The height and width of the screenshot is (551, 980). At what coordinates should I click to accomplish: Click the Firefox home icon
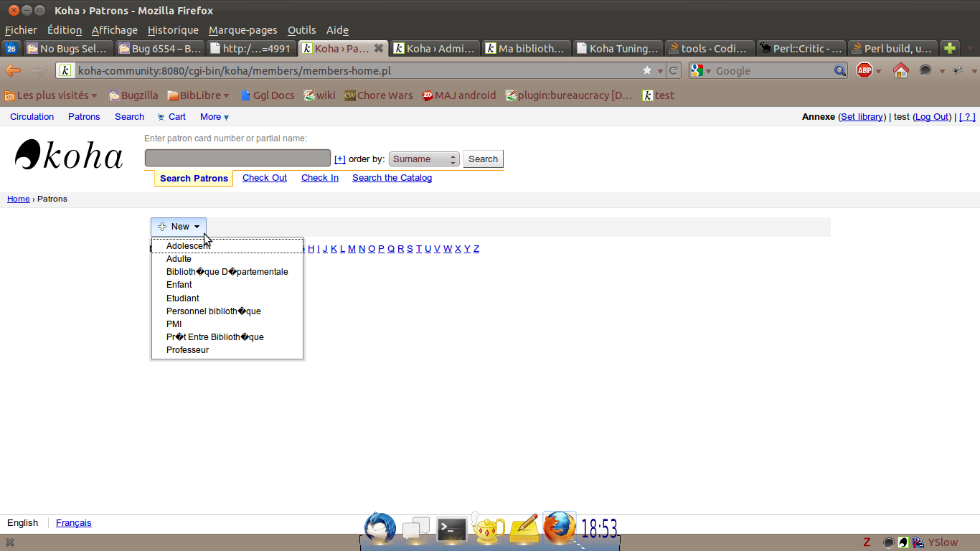click(x=900, y=70)
